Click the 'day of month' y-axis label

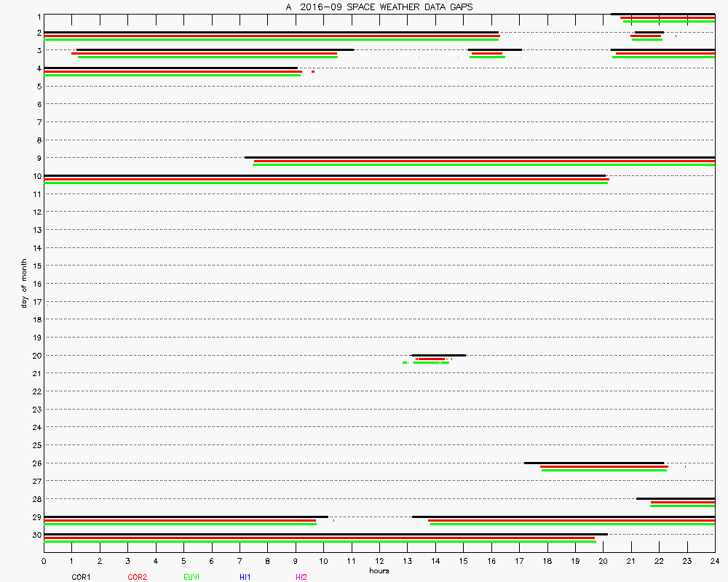(x=23, y=284)
